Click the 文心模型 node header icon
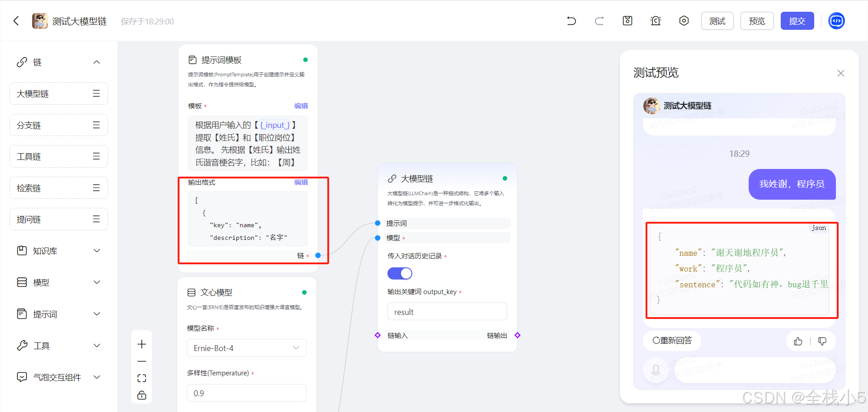This screenshot has width=868, height=412. (x=191, y=292)
